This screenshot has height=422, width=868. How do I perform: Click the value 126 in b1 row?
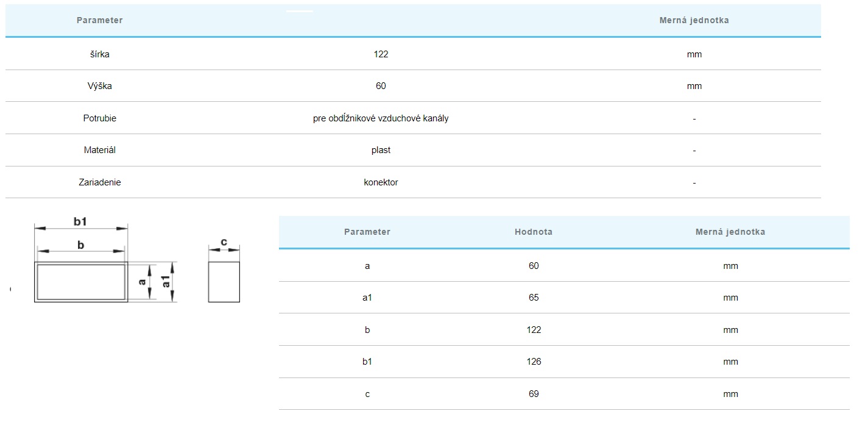click(534, 362)
